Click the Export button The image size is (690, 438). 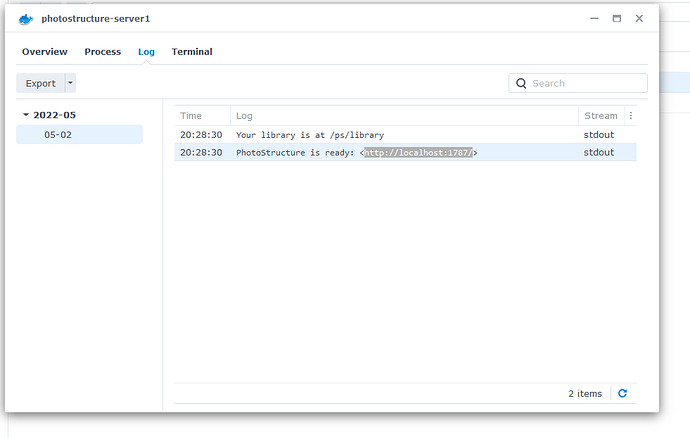(40, 83)
